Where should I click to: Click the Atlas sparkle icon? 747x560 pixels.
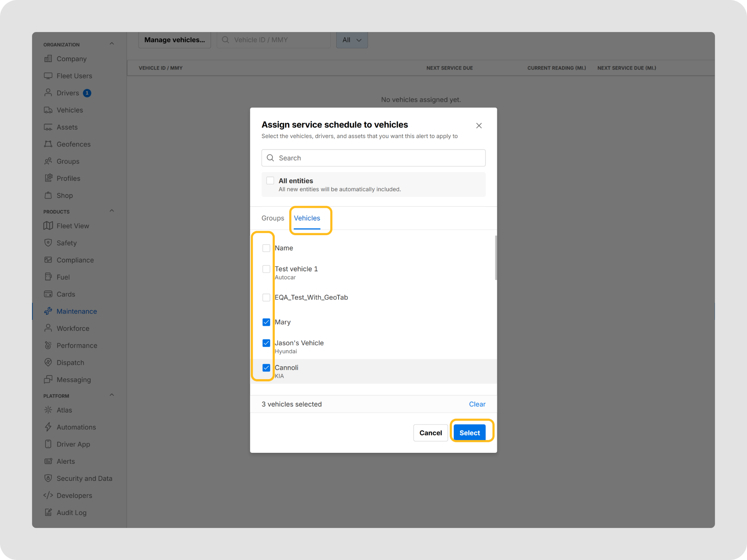click(x=48, y=410)
